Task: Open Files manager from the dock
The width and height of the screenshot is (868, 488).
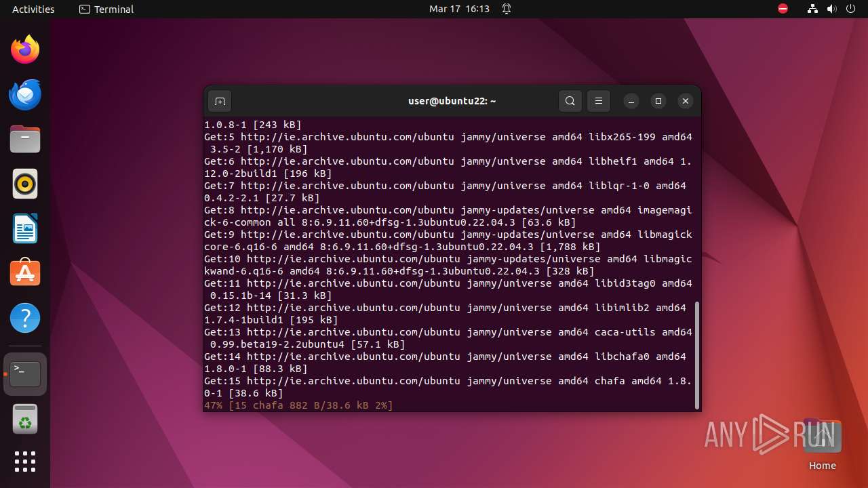Action: 25,139
